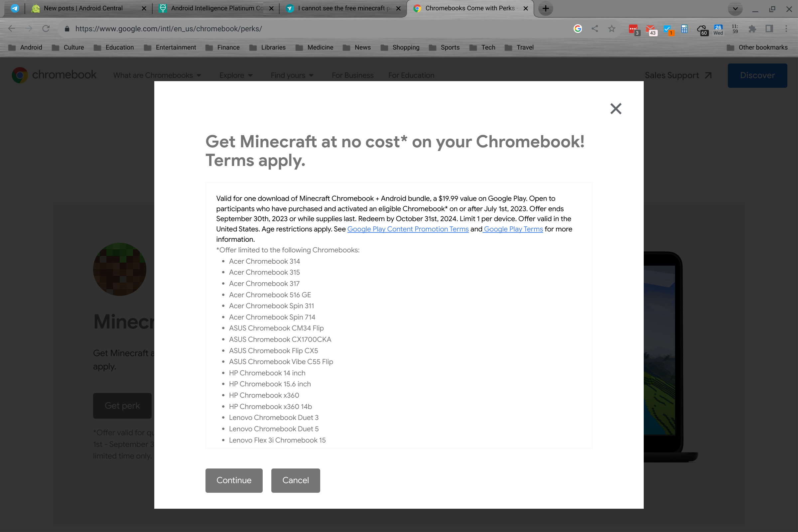The width and height of the screenshot is (798, 532).
Task: Select the For Education tab
Action: tap(411, 75)
